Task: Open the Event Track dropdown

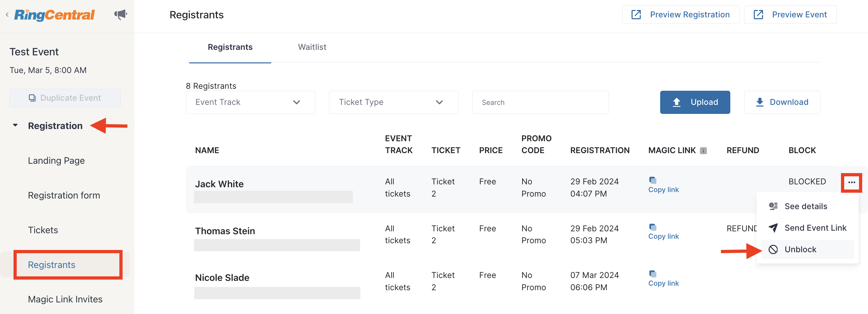Action: pos(250,102)
